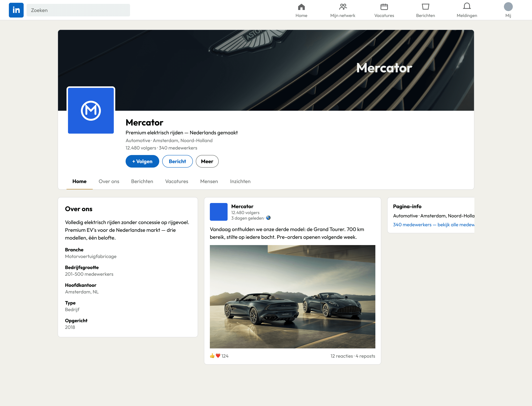The height and width of the screenshot is (406, 532).
Task: Click 'Amsterdam, NL' under Hoofdkantoor
Action: (x=82, y=292)
